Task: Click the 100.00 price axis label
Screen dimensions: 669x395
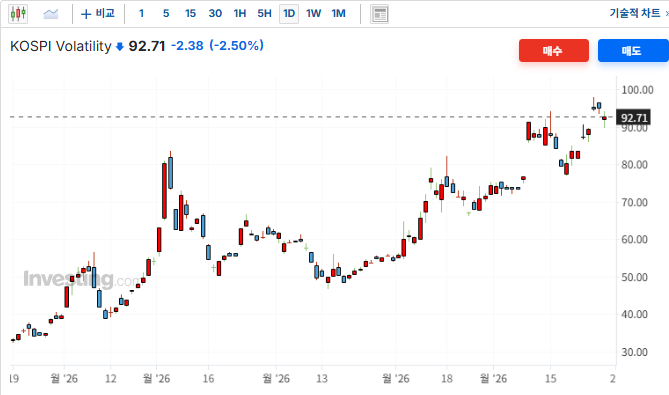Action: [x=637, y=90]
